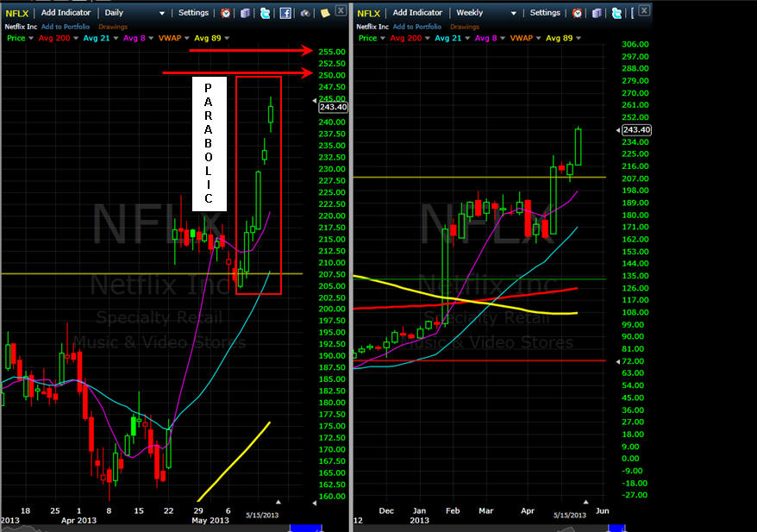Click Feb label on Weekly time axis

click(453, 510)
